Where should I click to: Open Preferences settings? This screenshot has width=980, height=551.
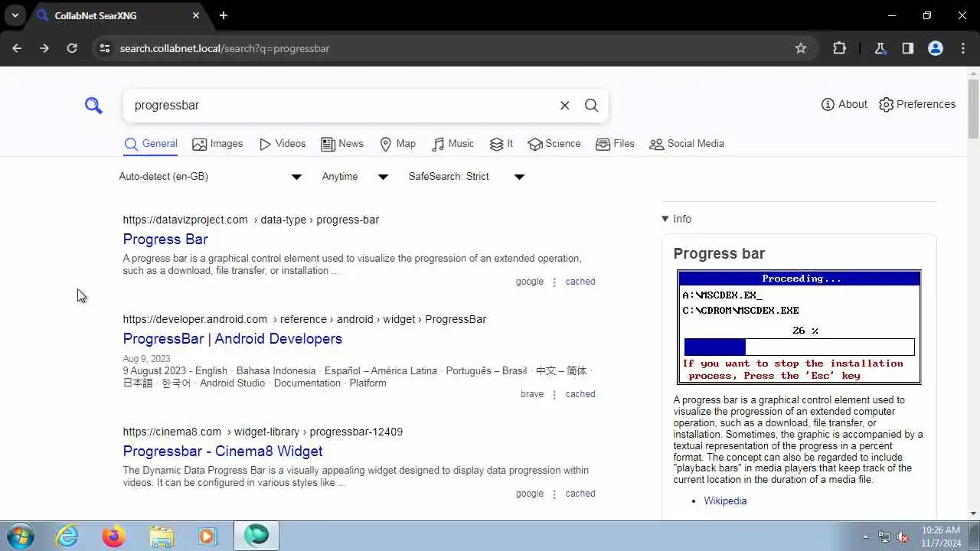(917, 104)
